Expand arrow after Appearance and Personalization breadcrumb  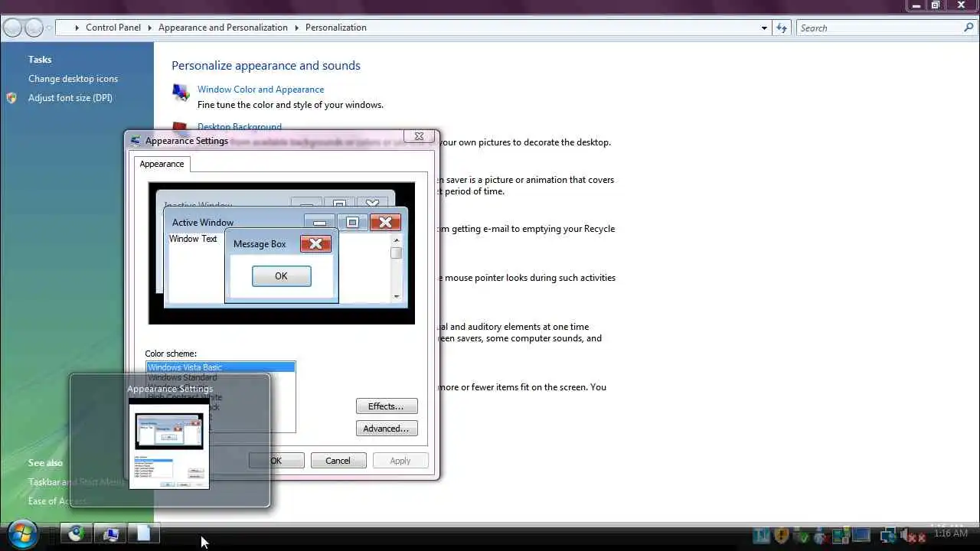297,28
